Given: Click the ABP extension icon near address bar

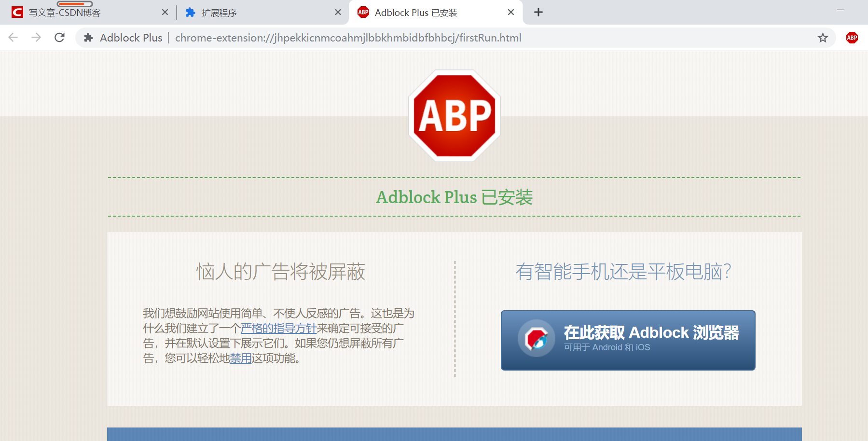Looking at the screenshot, I should (852, 38).
